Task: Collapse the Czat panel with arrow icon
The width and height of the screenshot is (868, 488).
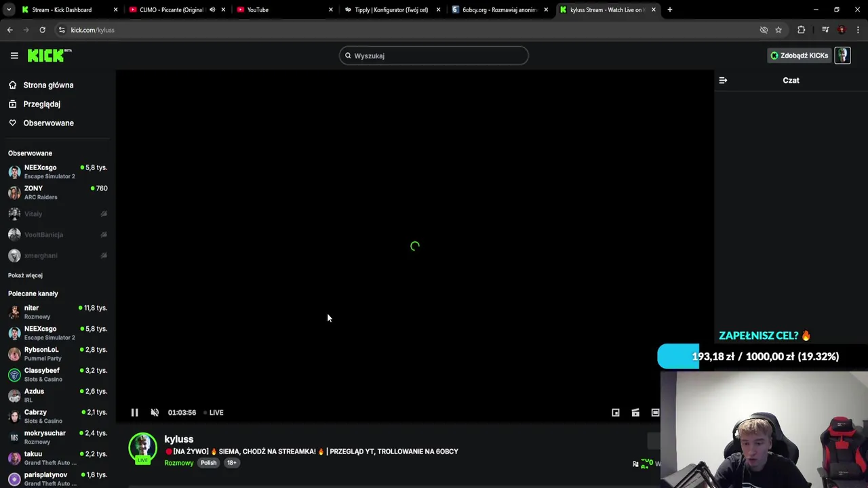Action: (x=723, y=80)
